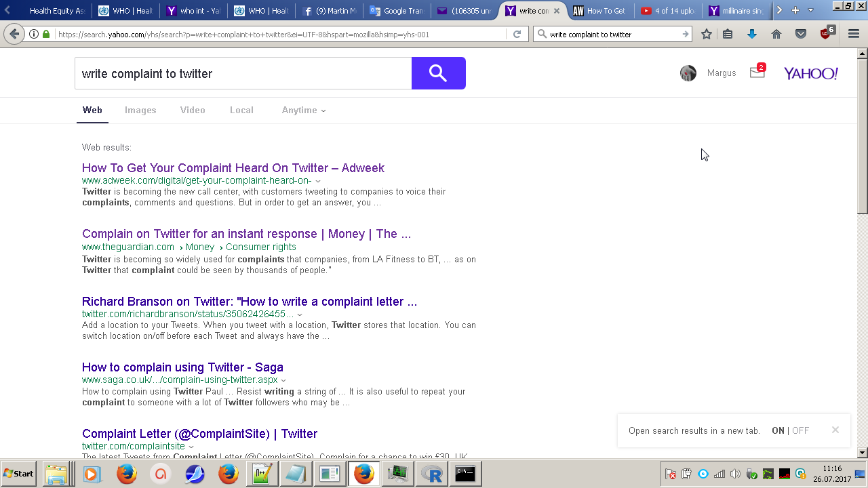The image size is (868, 488).
Task: Submit the toolbar search with the arrow
Action: point(685,34)
